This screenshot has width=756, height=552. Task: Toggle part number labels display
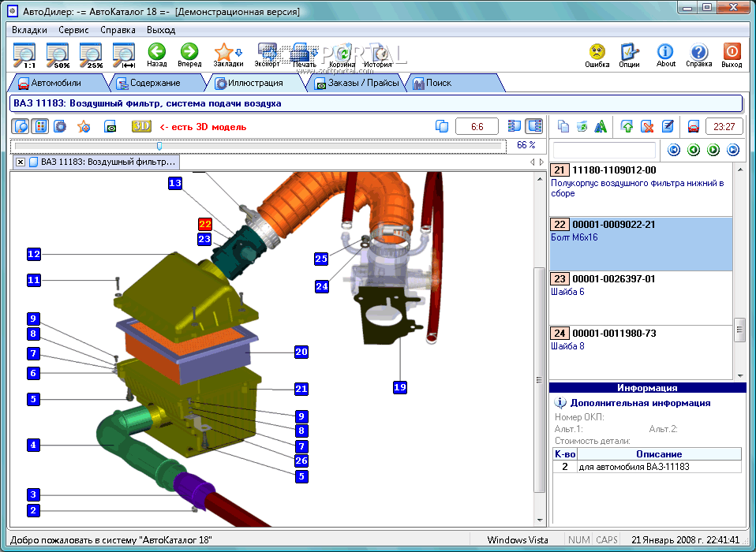pyautogui.click(x=40, y=127)
